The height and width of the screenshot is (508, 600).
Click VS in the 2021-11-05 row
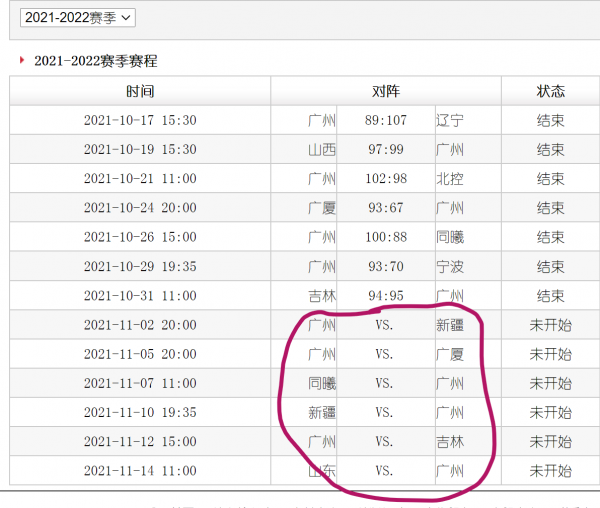pyautogui.click(x=385, y=354)
